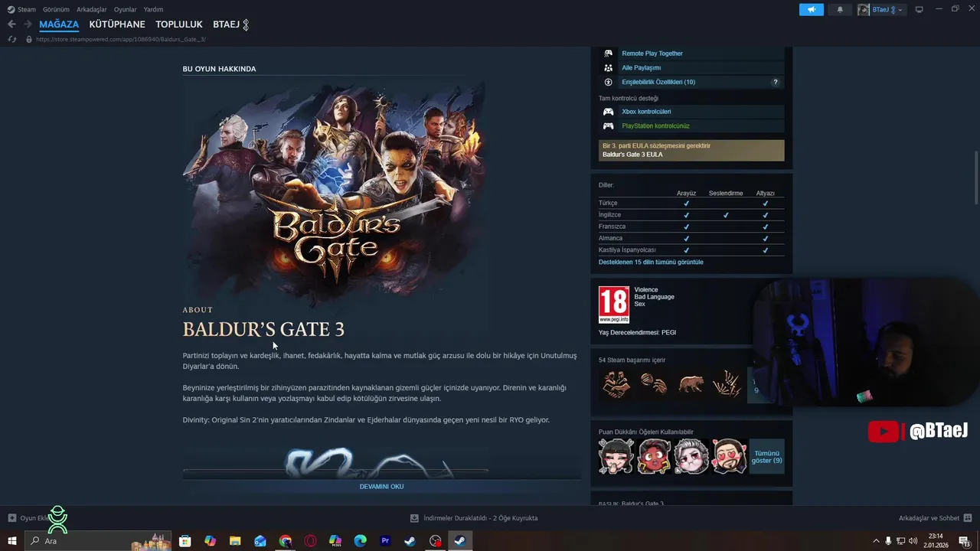Image resolution: width=980 pixels, height=551 pixels.
Task: Reload the store page
Action: click(11, 39)
